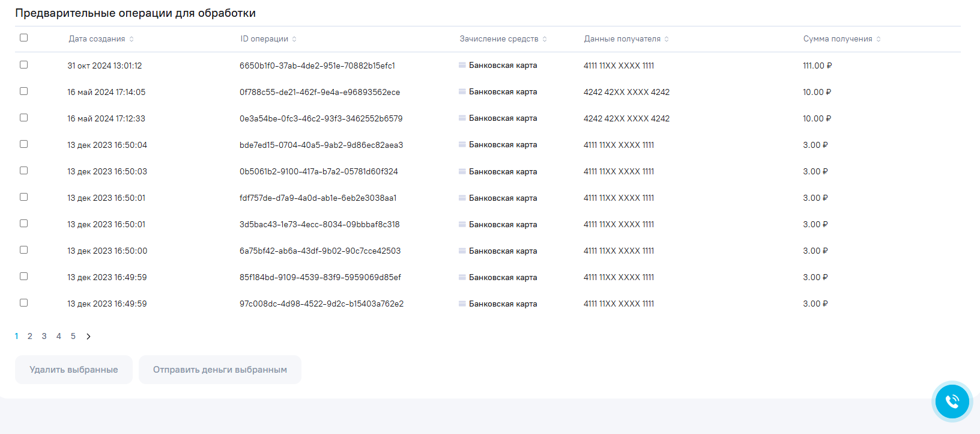Click card number 4242 42XX XXXX 4242 in 17:14:05 row
Screen dimensions: 980x434
[x=626, y=92]
